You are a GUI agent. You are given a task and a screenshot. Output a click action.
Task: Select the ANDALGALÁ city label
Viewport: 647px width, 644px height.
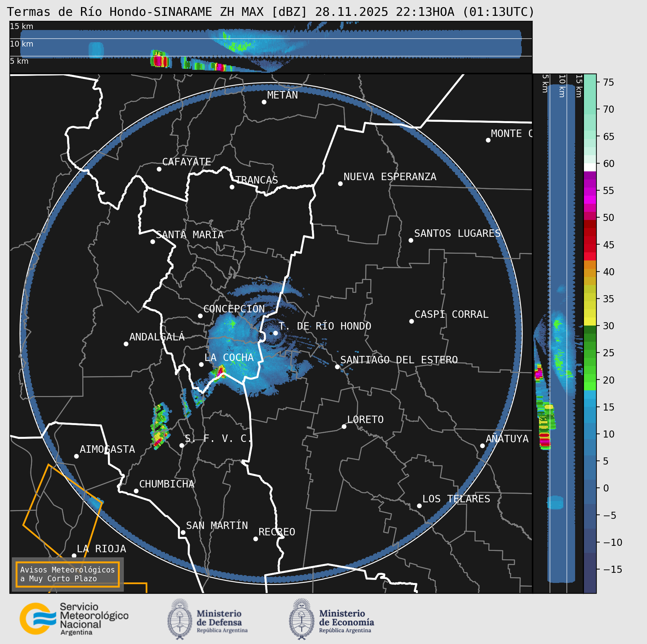157,337
